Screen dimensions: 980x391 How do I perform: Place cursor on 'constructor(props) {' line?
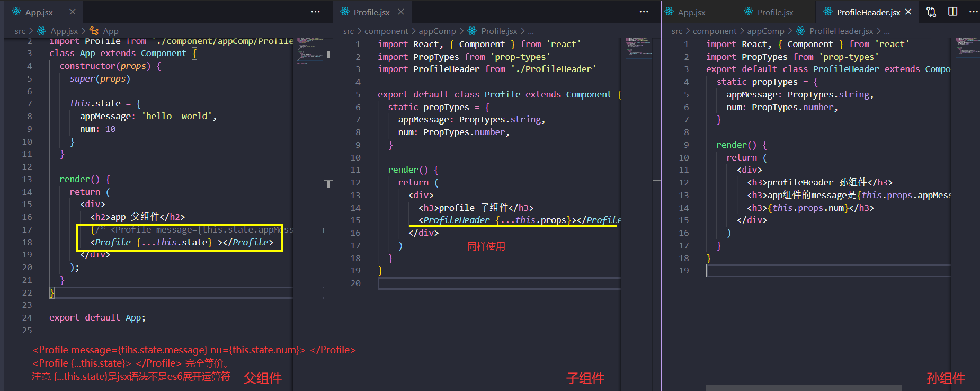pyautogui.click(x=110, y=66)
